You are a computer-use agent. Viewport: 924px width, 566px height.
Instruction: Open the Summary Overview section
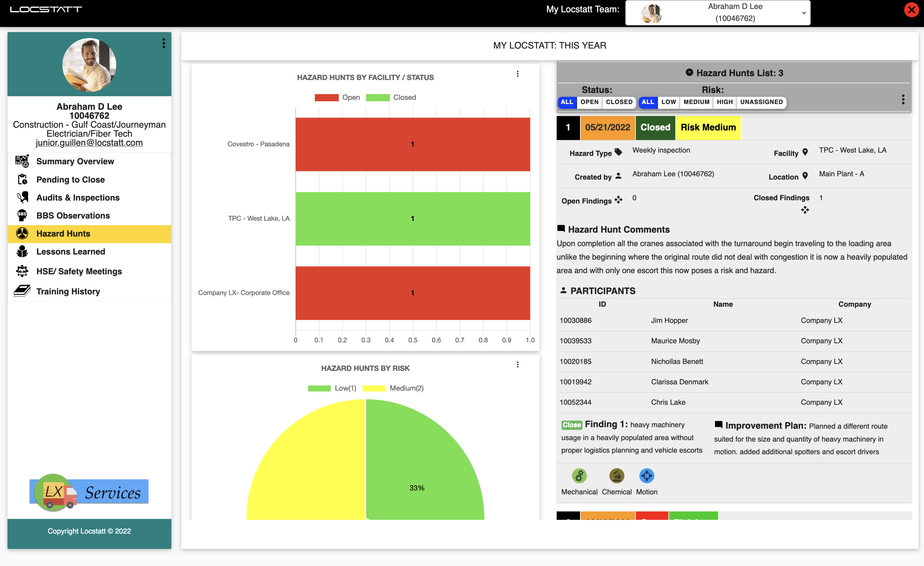75,161
